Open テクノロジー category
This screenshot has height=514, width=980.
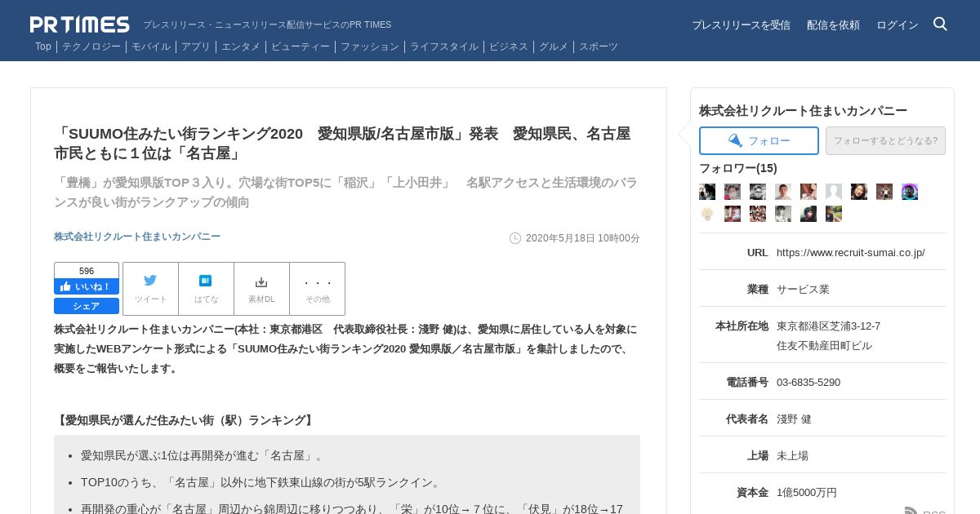[x=91, y=47]
